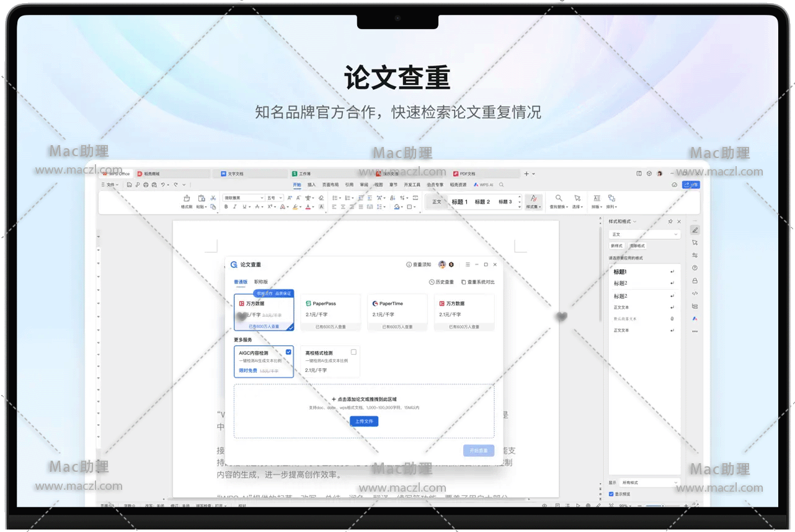
Task: Click the Save icon in quick access toolbar
Action: click(x=130, y=185)
